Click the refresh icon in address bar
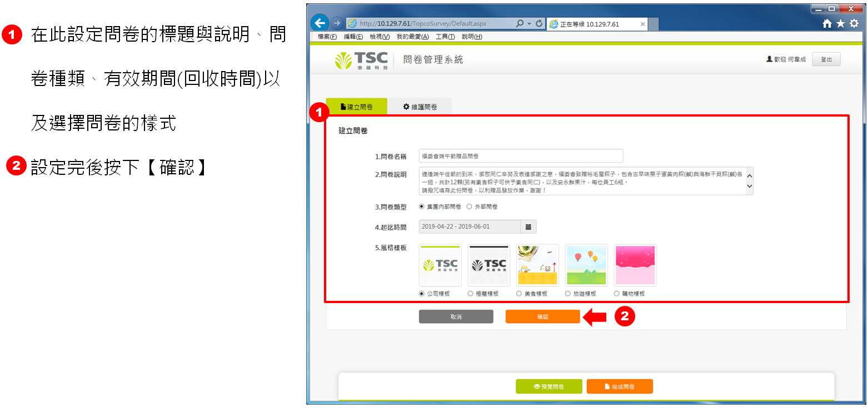Screen dimensions: 868x408 (x=539, y=24)
